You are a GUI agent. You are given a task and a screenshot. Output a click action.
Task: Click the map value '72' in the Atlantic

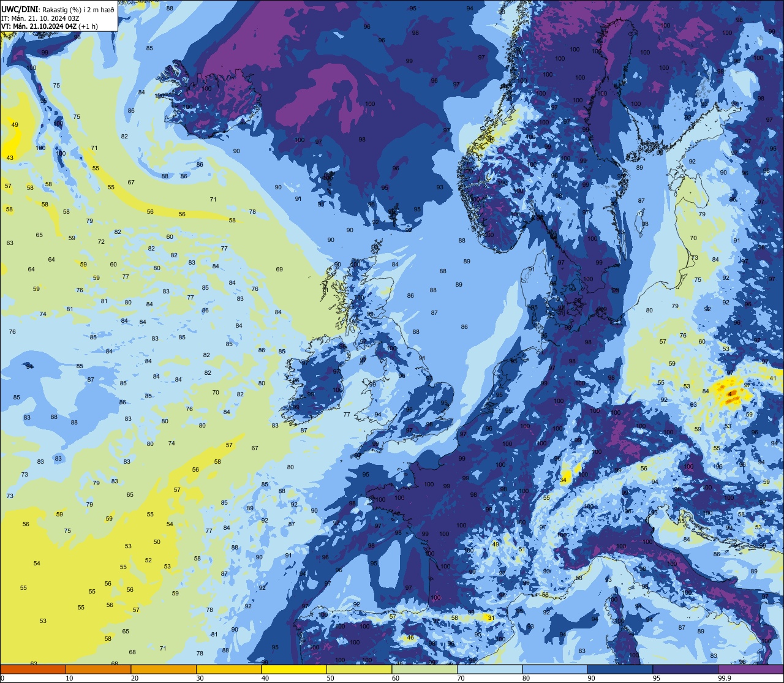101,242
